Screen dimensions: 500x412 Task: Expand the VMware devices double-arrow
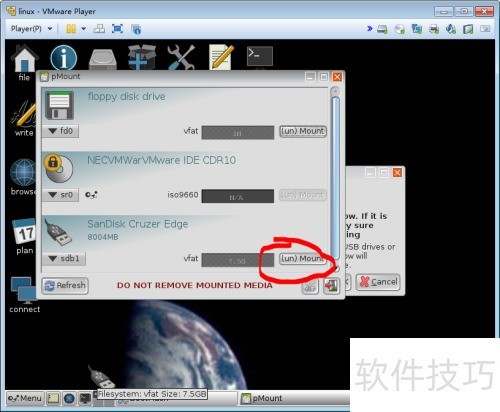pos(370,29)
